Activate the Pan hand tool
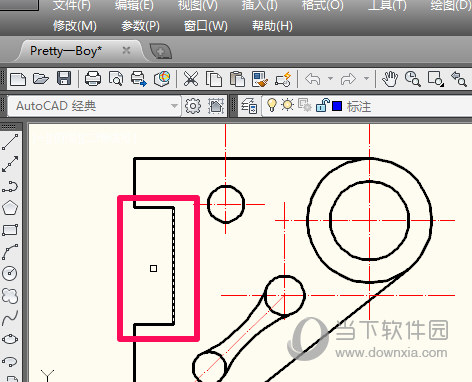The width and height of the screenshot is (472, 382). click(390, 79)
